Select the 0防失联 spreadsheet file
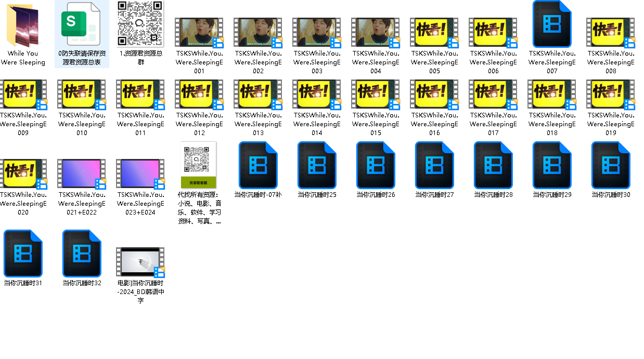This screenshot has width=644, height=359. 81,25
